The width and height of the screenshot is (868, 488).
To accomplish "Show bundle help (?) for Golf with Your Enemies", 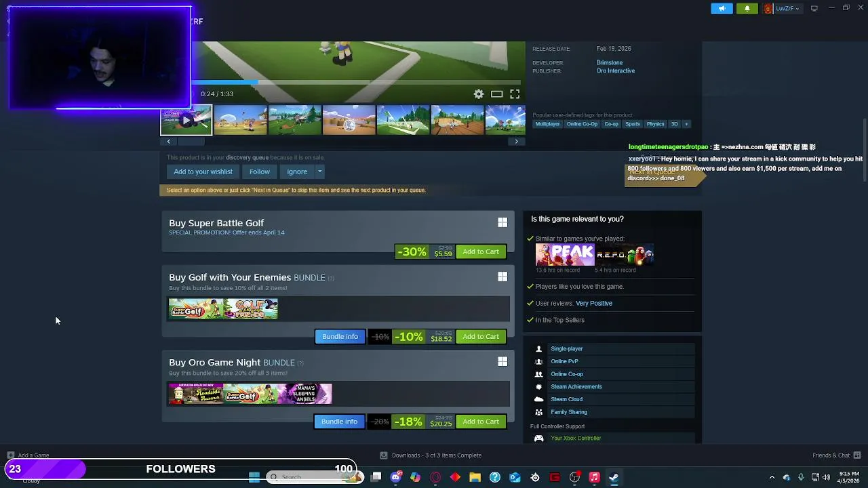I will (331, 278).
